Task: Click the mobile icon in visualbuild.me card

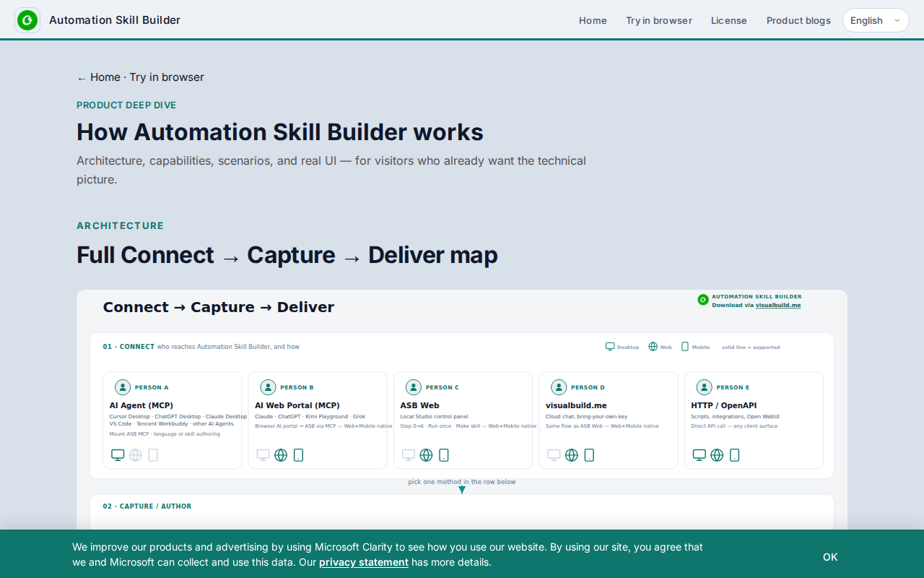Action: [589, 455]
